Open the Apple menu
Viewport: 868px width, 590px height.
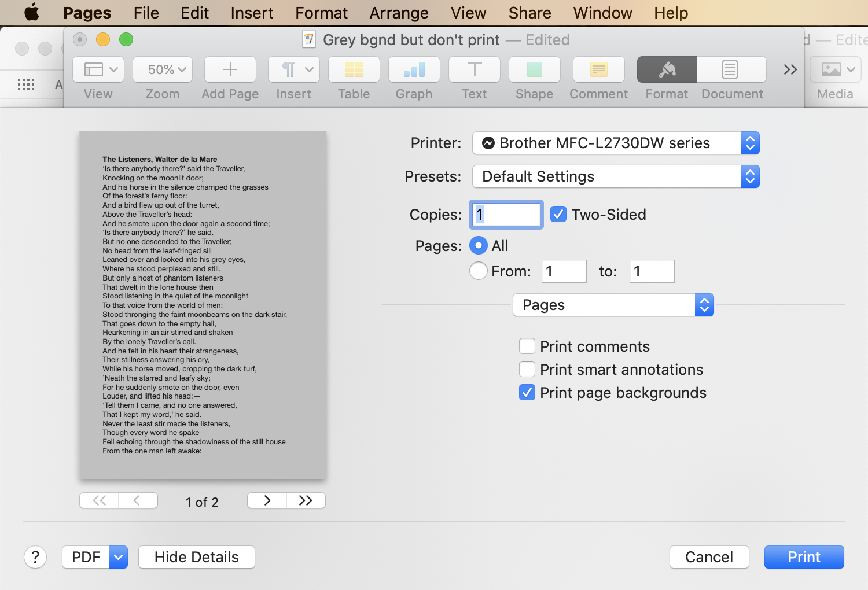tap(32, 12)
